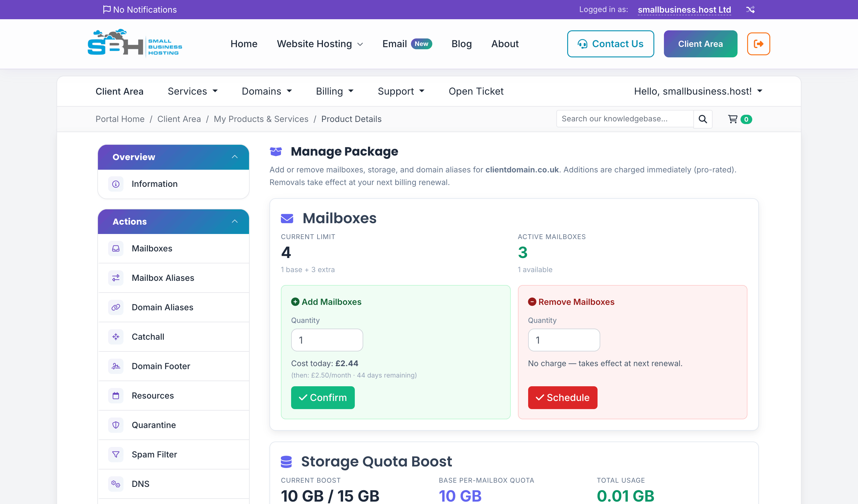Open the Support dropdown menu
The width and height of the screenshot is (858, 504).
coord(401,91)
